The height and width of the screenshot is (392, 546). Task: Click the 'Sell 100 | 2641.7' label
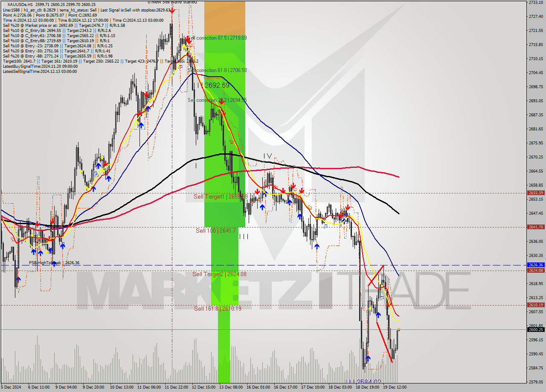click(216, 231)
